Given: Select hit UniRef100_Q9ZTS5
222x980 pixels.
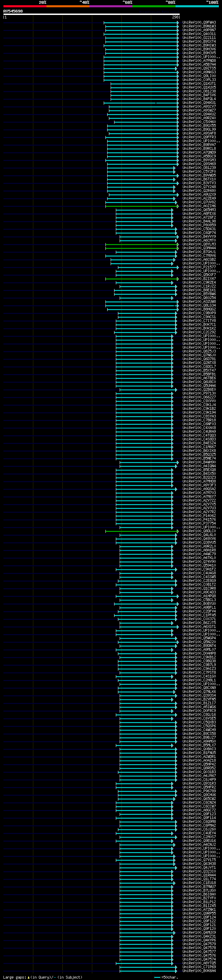Looking at the screenshot, I should tap(199, 68).
